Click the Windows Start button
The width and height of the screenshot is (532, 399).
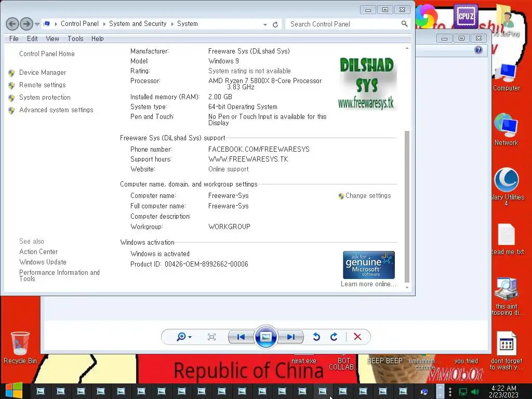coord(14,391)
